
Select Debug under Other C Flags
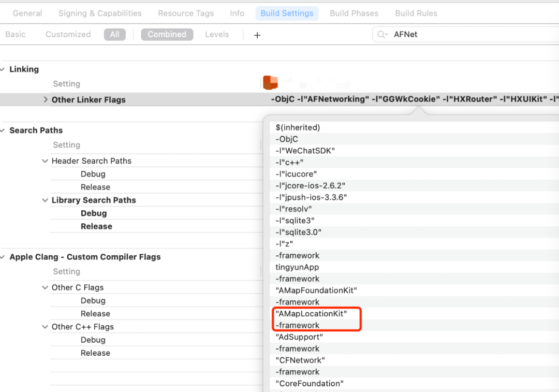click(93, 301)
